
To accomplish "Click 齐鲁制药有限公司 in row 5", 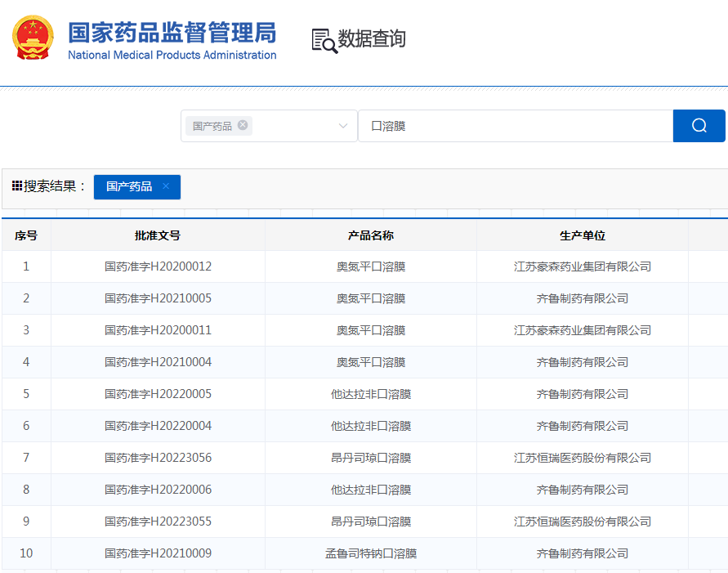I will pos(583,394).
